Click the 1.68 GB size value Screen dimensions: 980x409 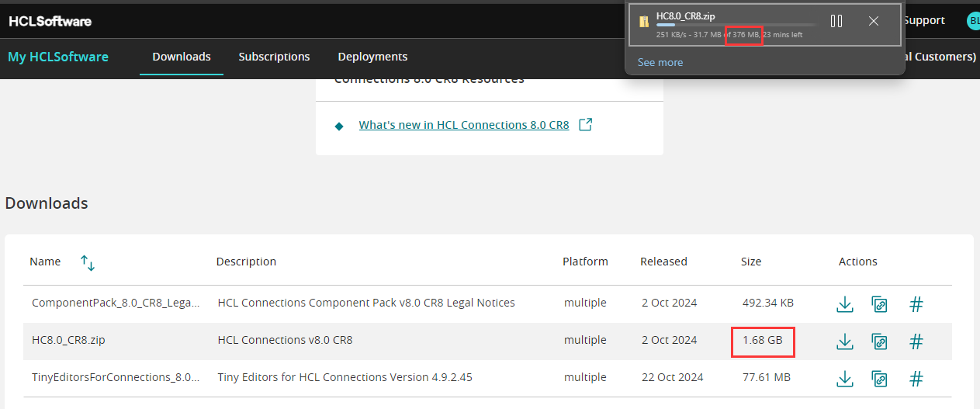click(x=763, y=340)
